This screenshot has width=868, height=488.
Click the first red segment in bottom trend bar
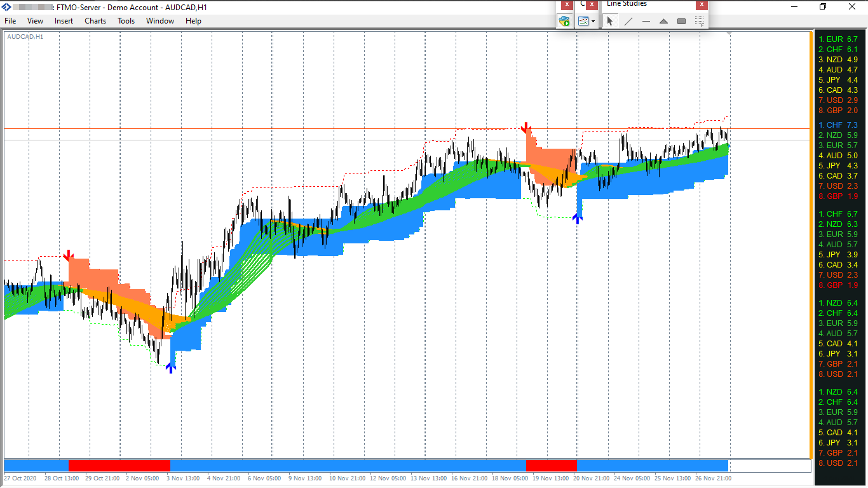coord(119,465)
